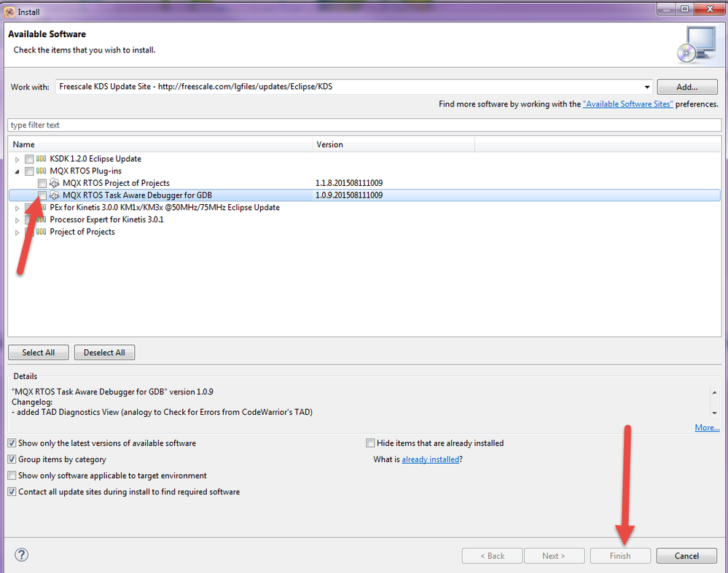Click the KSDK 1.2.0 Eclipse Update category icon
The image size is (728, 573).
42,159
